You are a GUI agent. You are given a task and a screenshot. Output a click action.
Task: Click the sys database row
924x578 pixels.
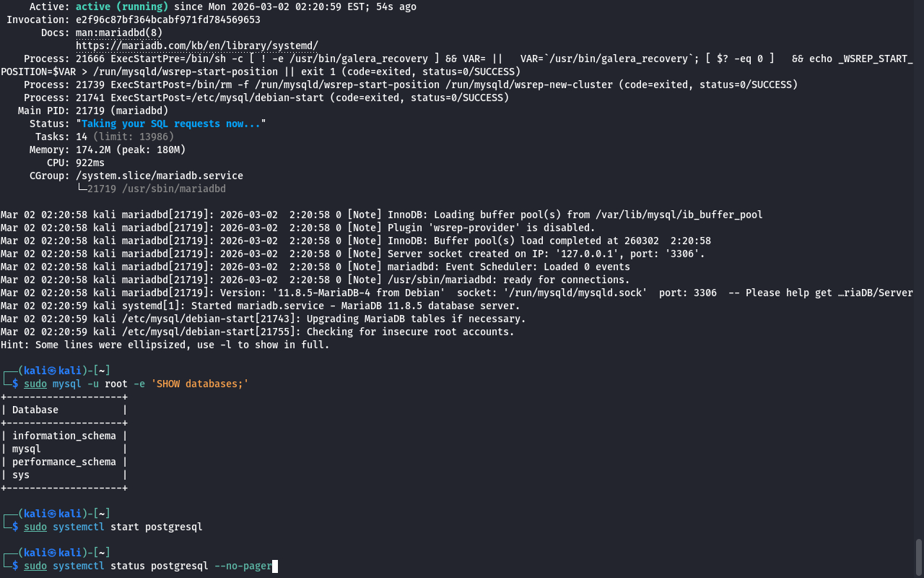pyautogui.click(x=21, y=475)
